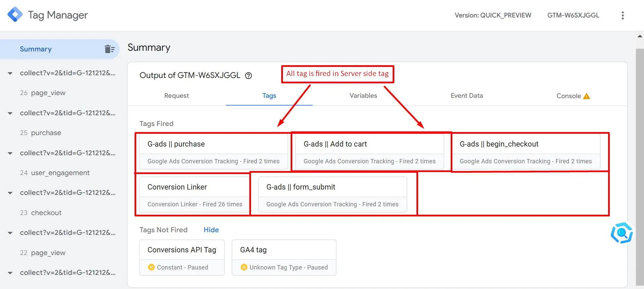Click paused icon on Conversions API Tag
This screenshot has height=289, width=644.
(x=151, y=267)
